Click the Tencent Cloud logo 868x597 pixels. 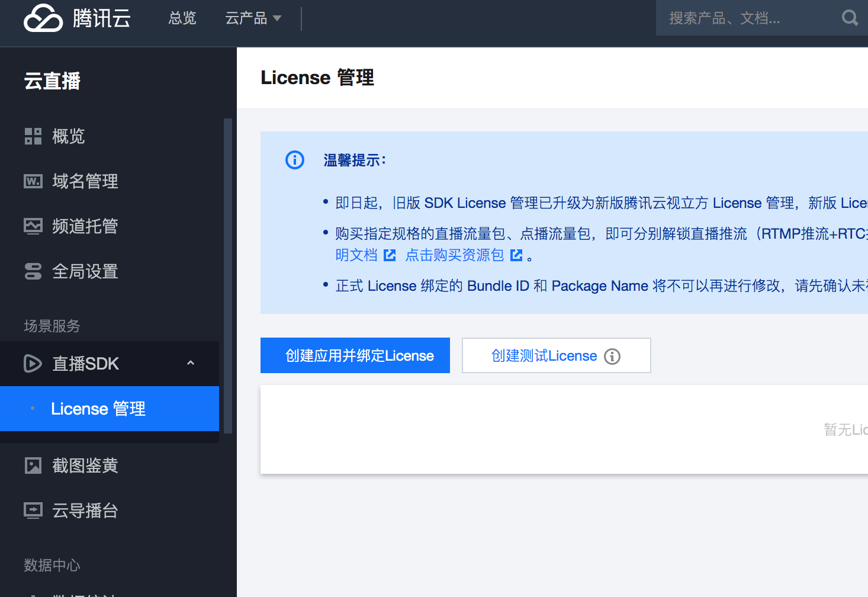click(77, 18)
